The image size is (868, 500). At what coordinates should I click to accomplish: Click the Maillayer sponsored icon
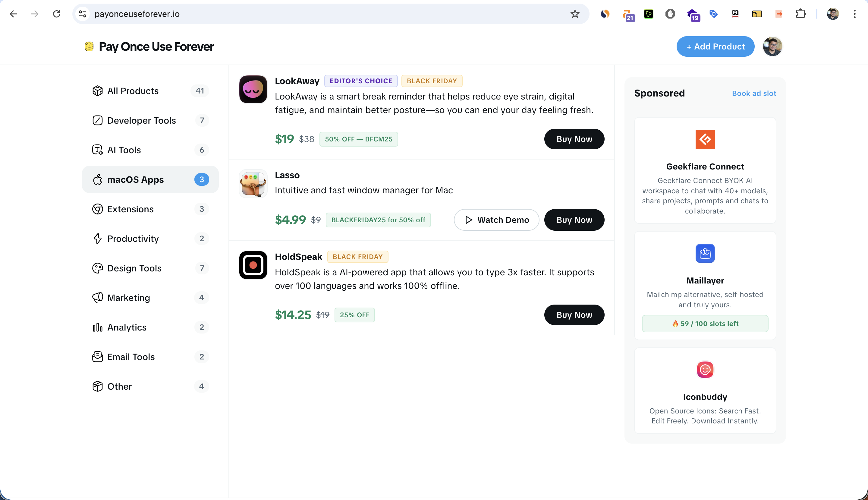705,253
